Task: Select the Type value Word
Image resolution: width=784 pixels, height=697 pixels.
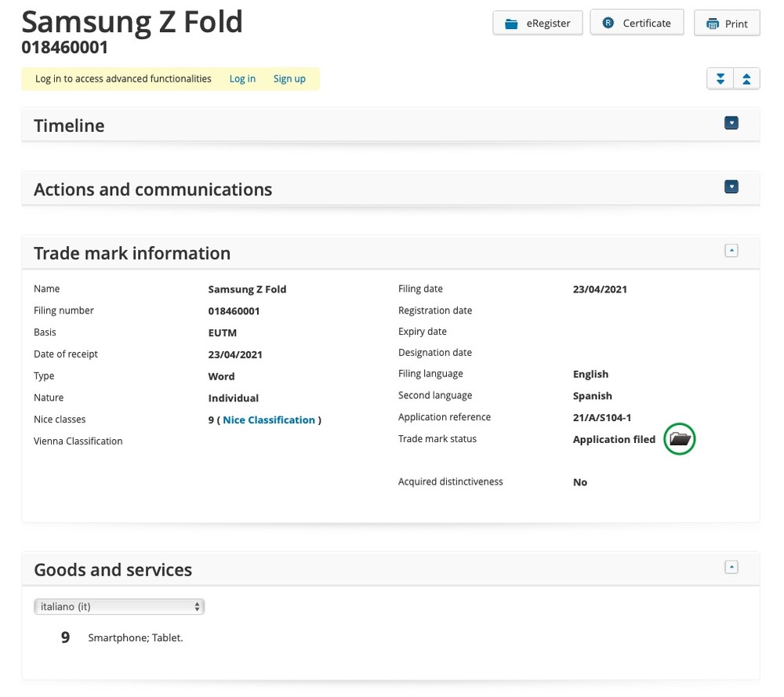Action: pyautogui.click(x=222, y=376)
